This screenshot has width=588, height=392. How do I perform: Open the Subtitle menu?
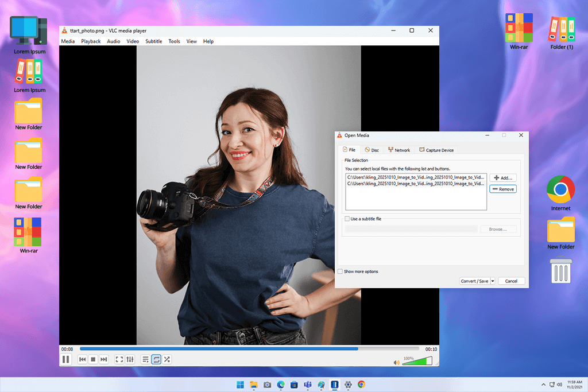point(154,41)
